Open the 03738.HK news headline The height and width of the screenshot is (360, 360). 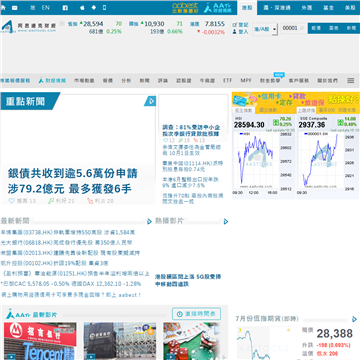[68, 232]
